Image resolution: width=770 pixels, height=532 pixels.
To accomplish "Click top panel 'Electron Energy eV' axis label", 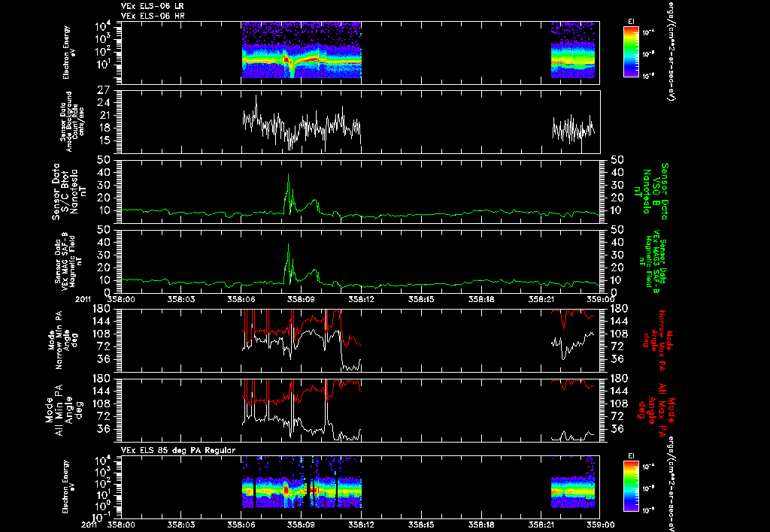I will point(70,53).
